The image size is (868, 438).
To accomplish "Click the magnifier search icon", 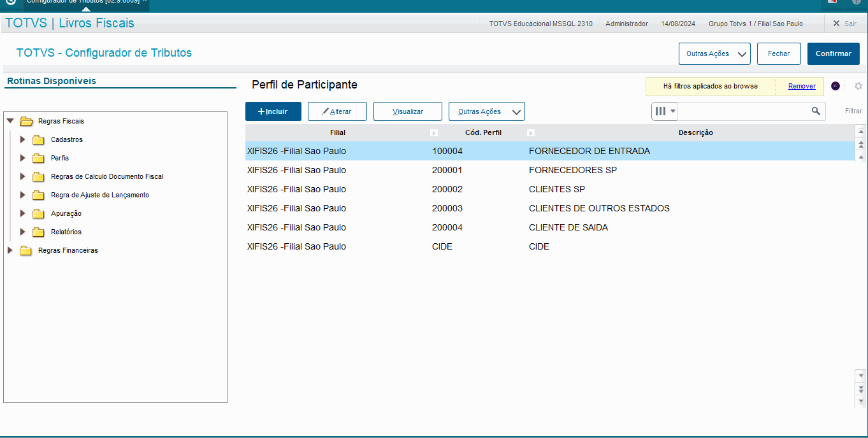I will point(816,111).
